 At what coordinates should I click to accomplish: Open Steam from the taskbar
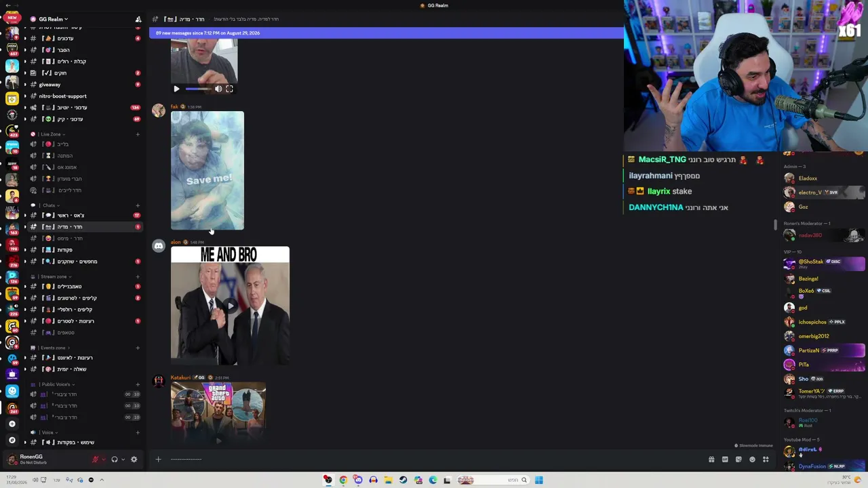403,480
